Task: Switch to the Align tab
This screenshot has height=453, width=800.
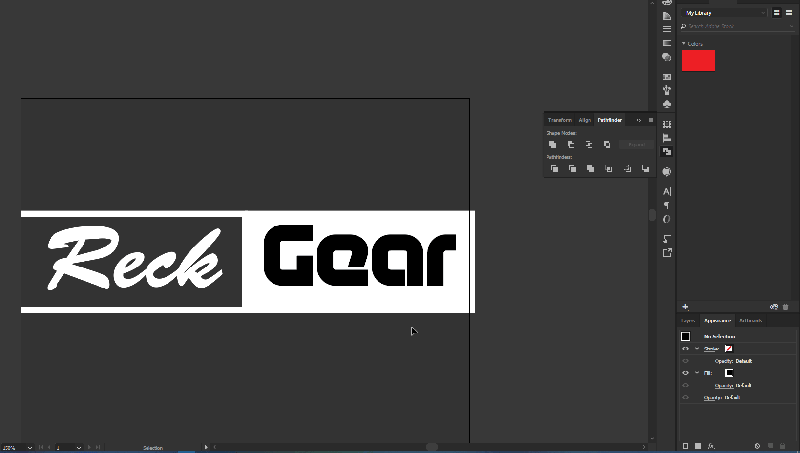Action: [585, 120]
